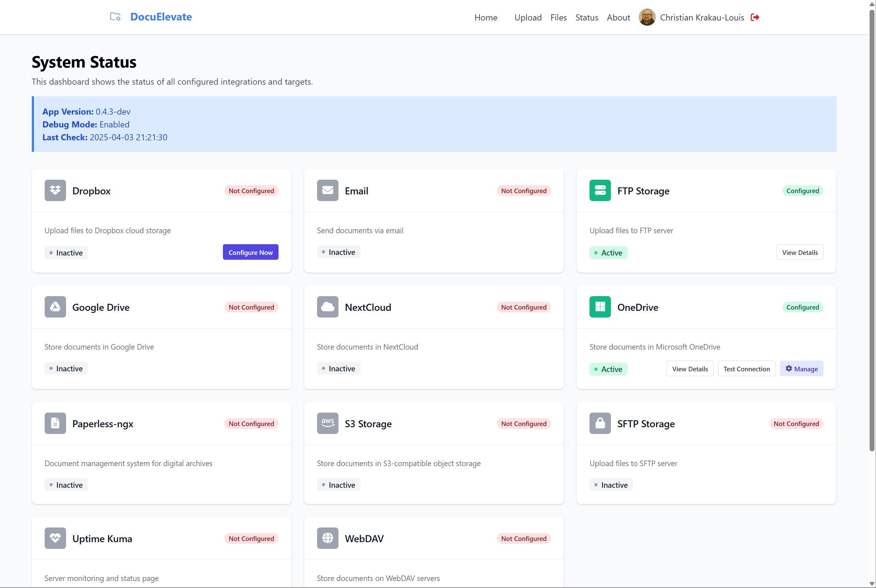The image size is (876, 588).
Task: Click the Inactive status on S3 Storage
Action: 338,484
